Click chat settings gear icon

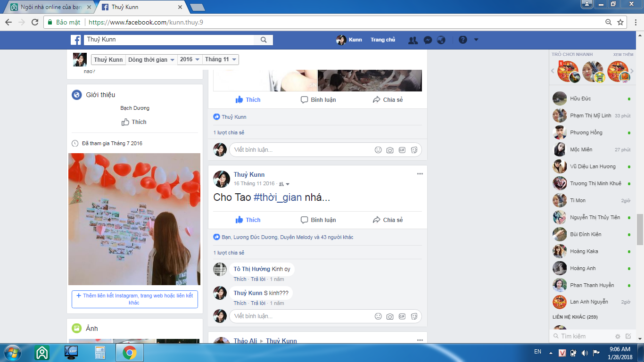point(618,337)
